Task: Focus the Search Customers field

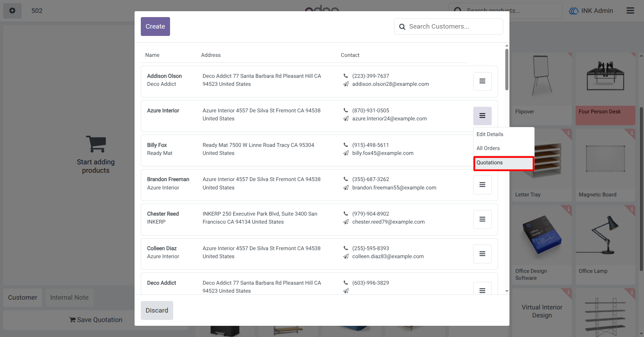Action: click(449, 27)
